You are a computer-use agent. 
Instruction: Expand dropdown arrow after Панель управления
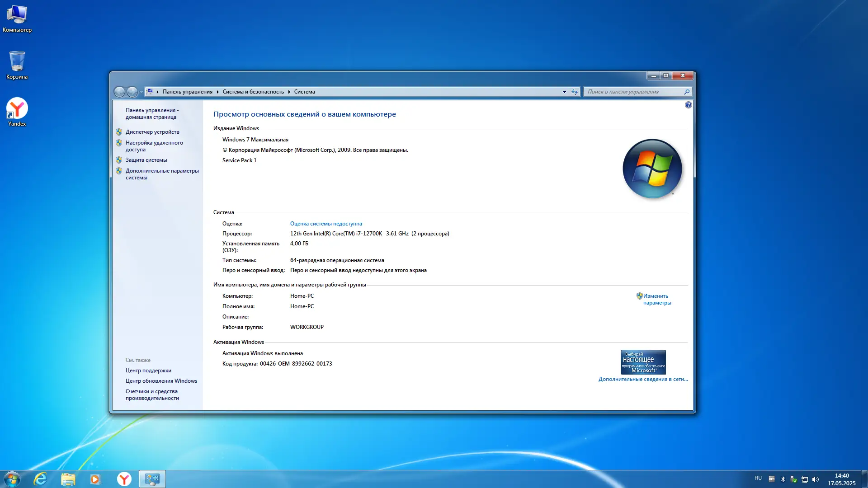[217, 92]
